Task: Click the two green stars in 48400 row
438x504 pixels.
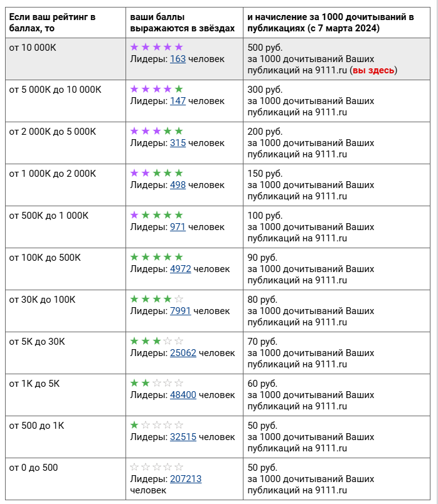Action: point(140,383)
